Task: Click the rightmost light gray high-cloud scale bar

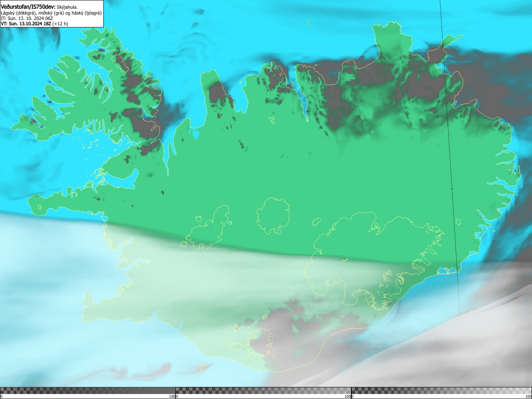Action: (x=441, y=391)
